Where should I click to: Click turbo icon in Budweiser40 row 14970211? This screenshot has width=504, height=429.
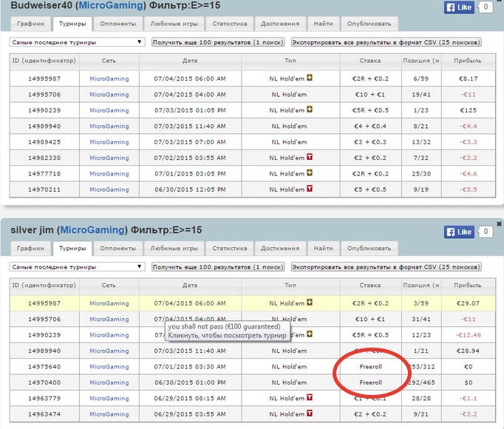[310, 189]
